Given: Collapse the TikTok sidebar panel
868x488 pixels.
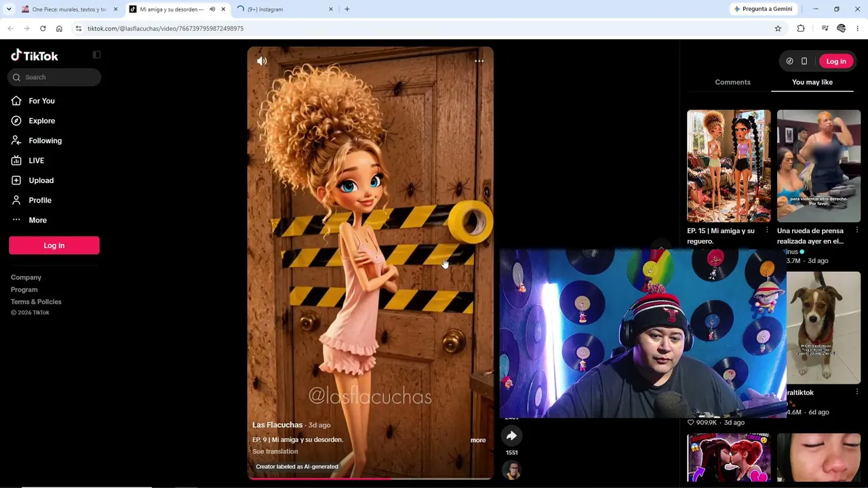Looking at the screenshot, I should click(96, 55).
